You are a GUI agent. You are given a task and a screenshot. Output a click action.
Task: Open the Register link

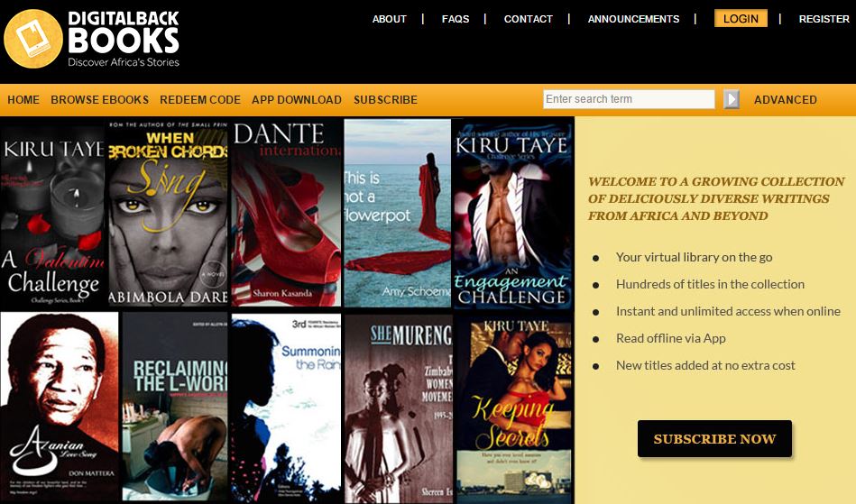click(x=824, y=19)
